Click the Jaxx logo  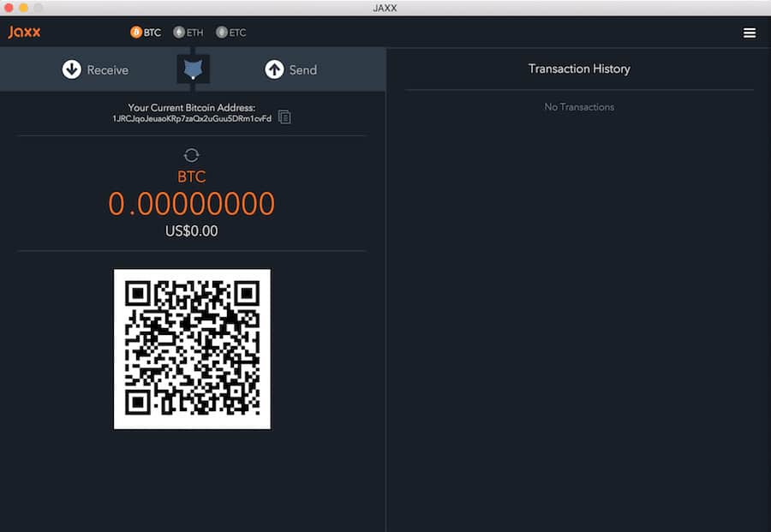pos(24,33)
